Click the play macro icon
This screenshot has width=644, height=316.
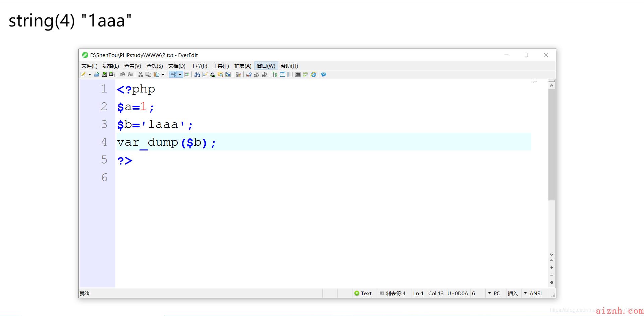coord(257,74)
